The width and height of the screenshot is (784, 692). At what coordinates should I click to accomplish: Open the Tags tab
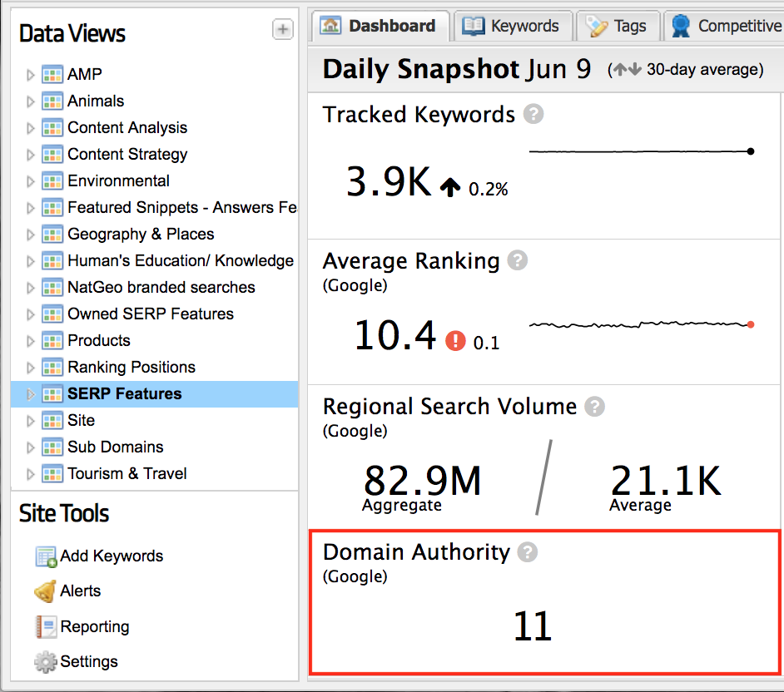click(618, 26)
